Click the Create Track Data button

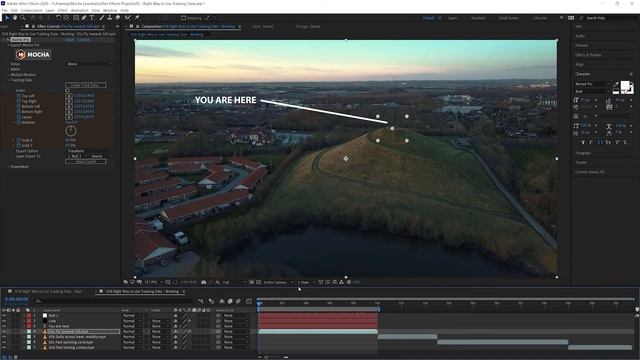86,85
